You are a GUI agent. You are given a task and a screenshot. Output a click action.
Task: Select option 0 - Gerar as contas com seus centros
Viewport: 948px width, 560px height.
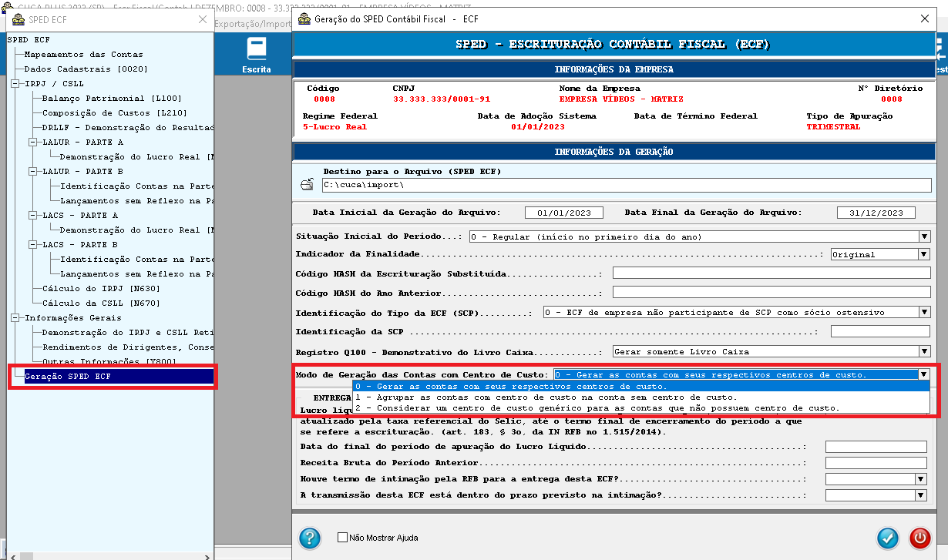(641, 386)
